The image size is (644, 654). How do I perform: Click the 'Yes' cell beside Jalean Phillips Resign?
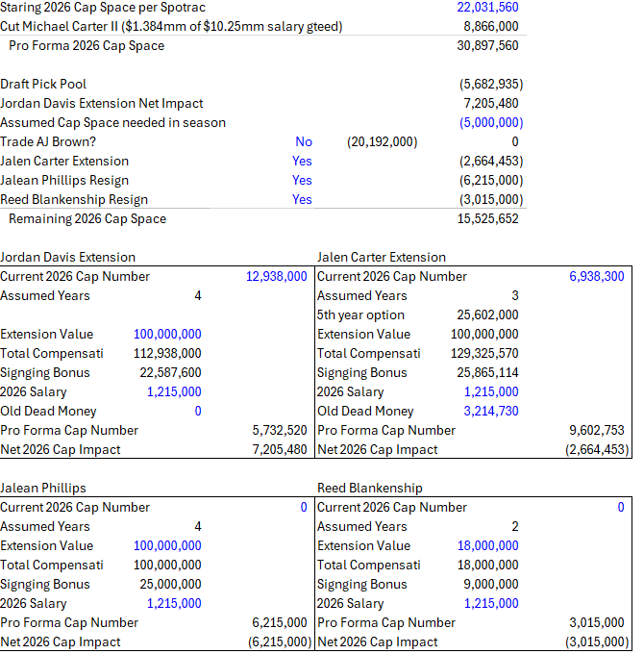coord(302,180)
